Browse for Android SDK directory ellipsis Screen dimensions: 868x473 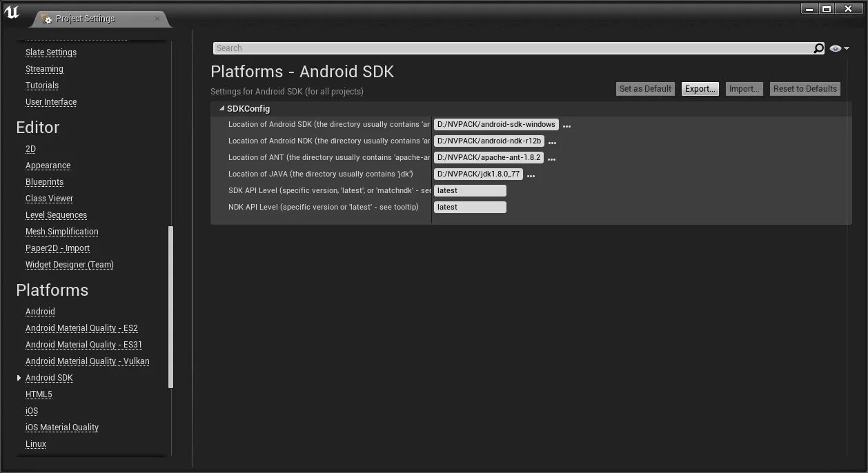coord(566,125)
